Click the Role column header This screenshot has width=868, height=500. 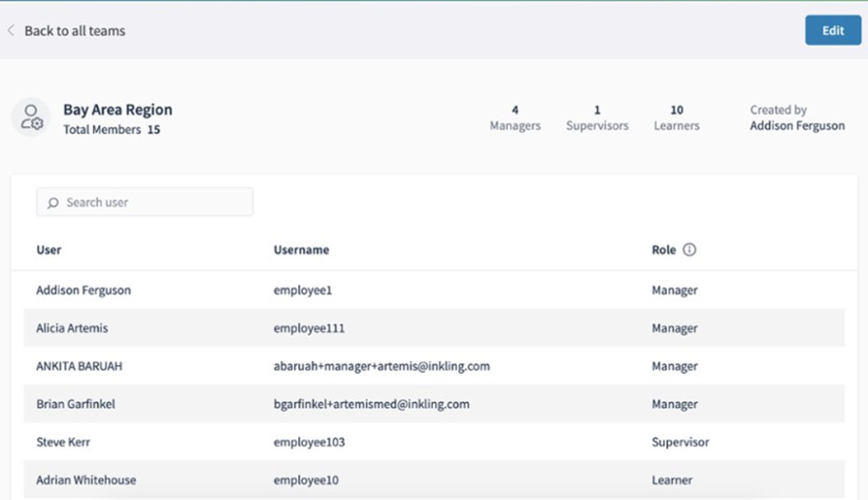coord(664,250)
